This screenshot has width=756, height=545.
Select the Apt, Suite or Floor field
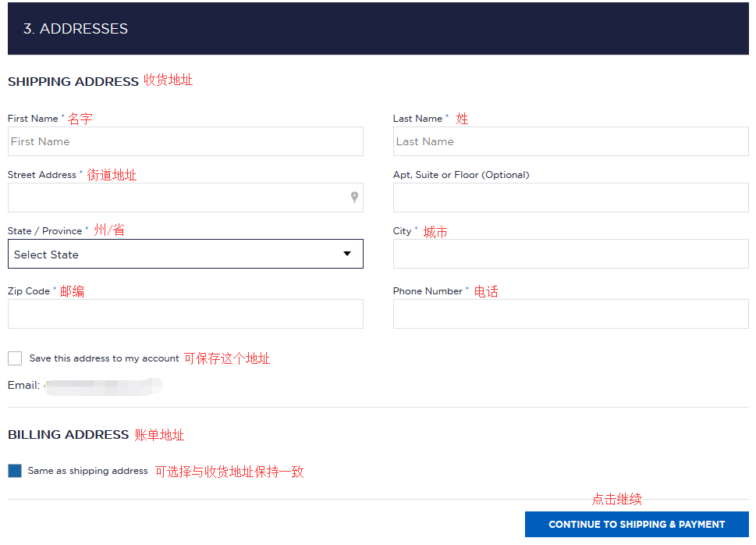pos(570,198)
